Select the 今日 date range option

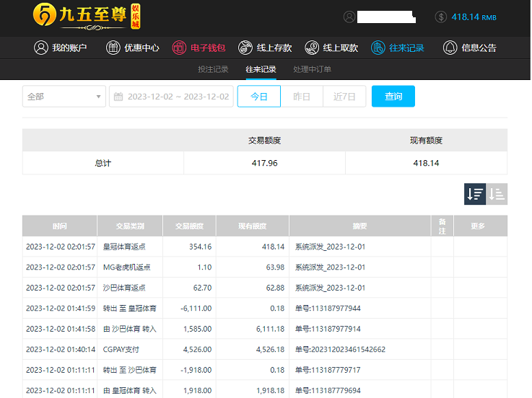[x=258, y=97]
